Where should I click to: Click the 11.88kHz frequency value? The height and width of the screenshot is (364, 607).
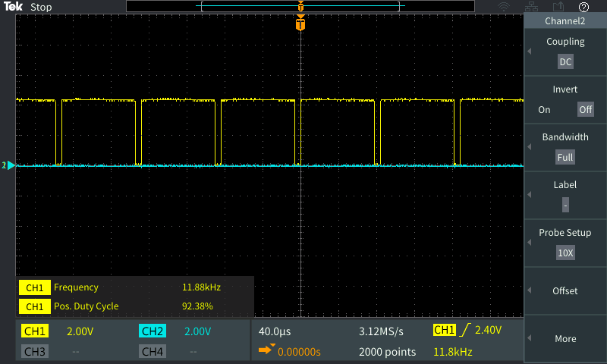(201, 287)
